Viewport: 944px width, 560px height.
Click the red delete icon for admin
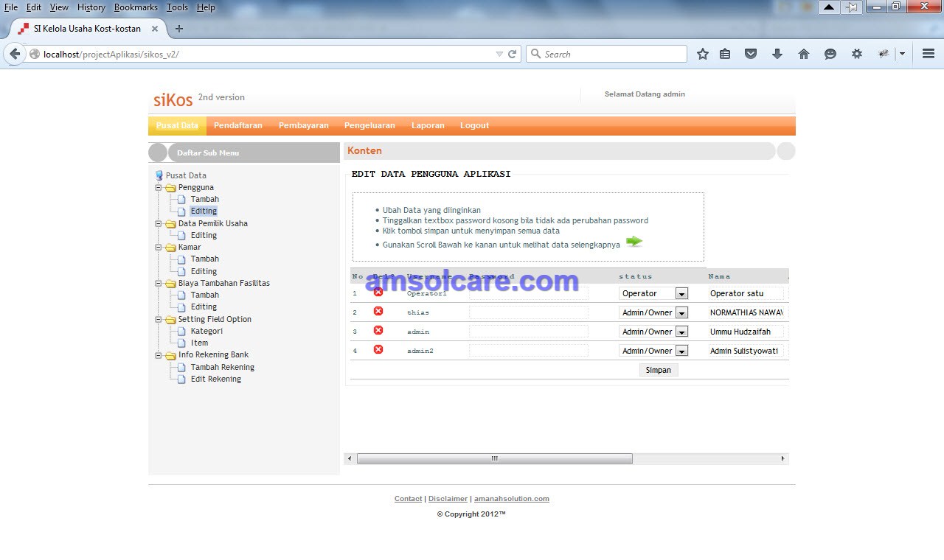pyautogui.click(x=378, y=330)
